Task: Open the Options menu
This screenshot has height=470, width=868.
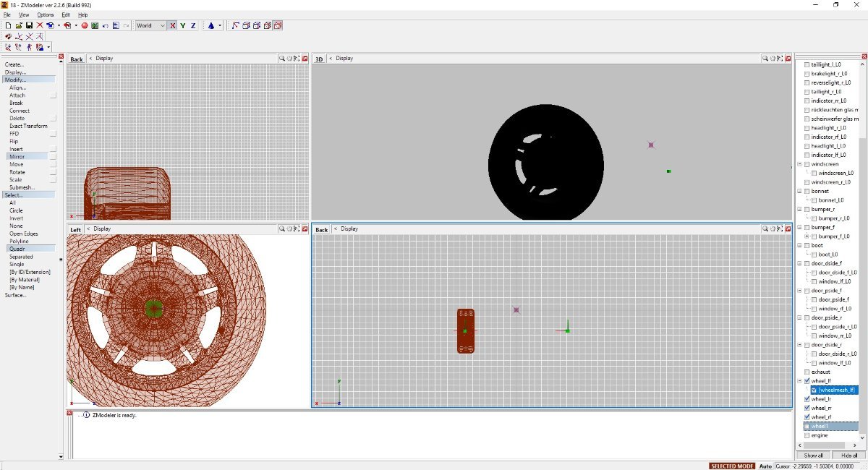Action: coord(45,14)
